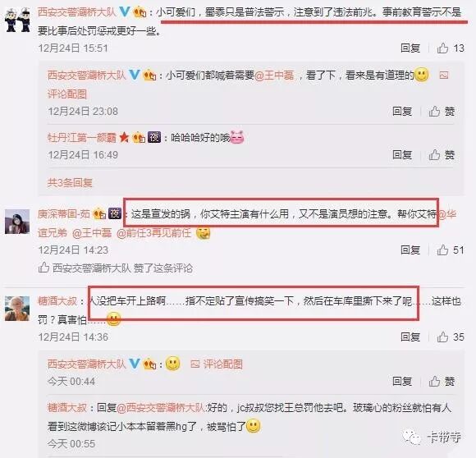
Task: Open the 评论配图 link under the 23:08 reply
Action: pyautogui.click(x=67, y=94)
